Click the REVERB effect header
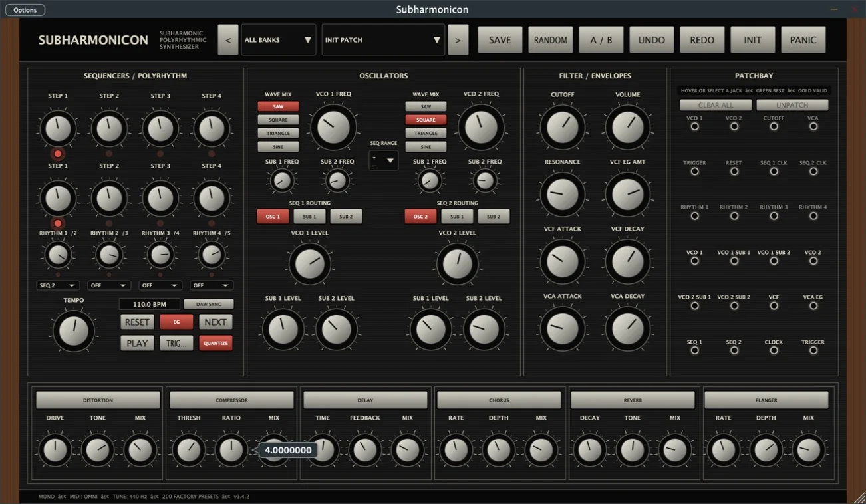The height and width of the screenshot is (504, 866). click(x=633, y=400)
